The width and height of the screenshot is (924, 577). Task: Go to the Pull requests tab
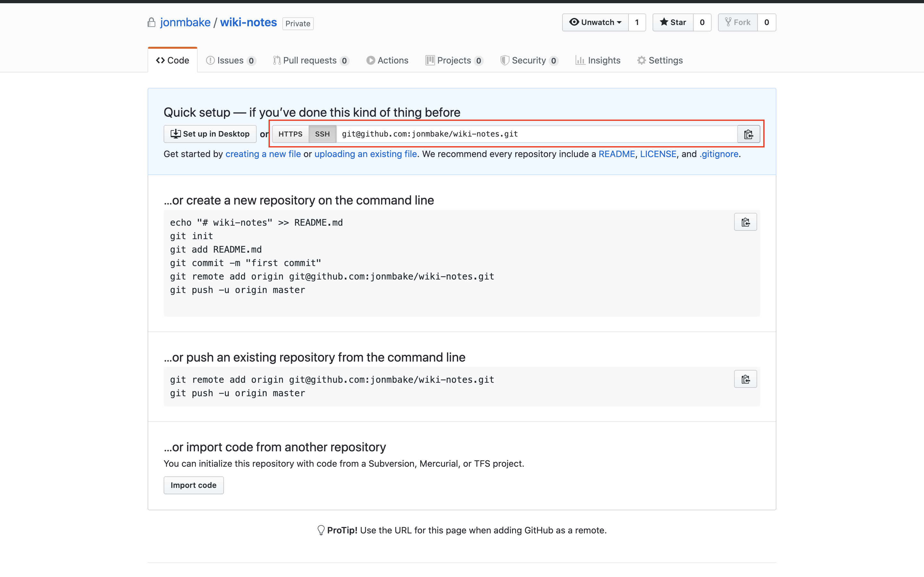pos(311,60)
